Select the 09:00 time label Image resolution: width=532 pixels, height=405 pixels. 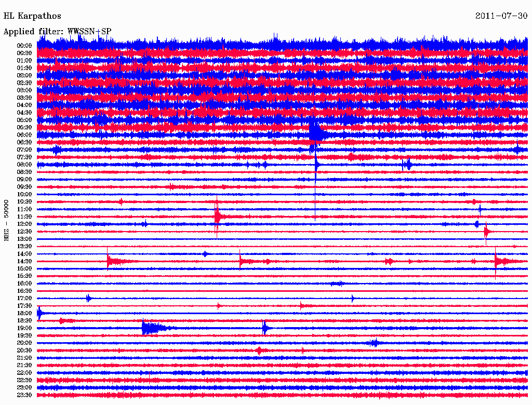(x=24, y=180)
